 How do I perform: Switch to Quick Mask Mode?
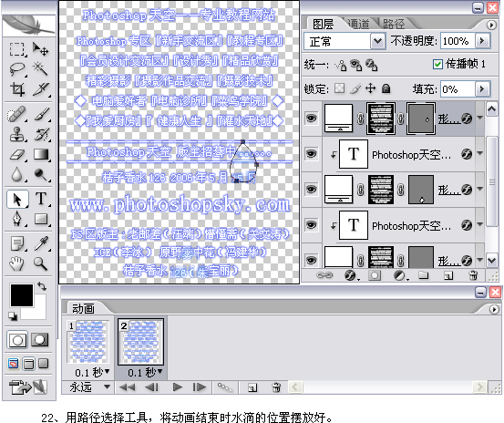point(40,340)
